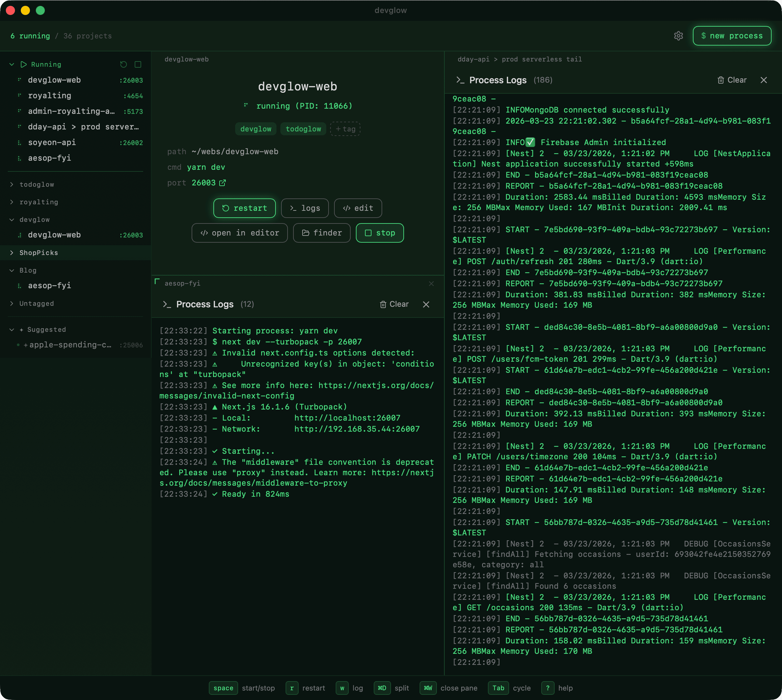
Task: Click open in editor button
Action: pyautogui.click(x=240, y=233)
